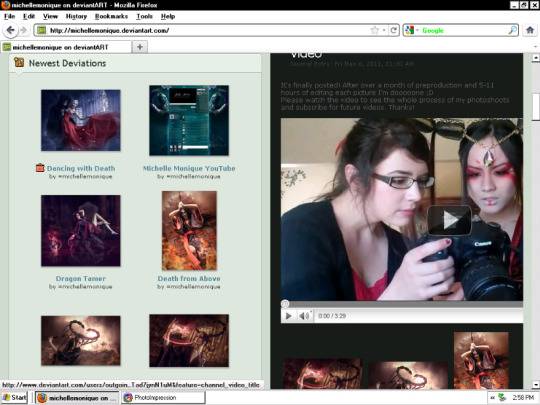Click the video progress seek bar
This screenshot has height=405, width=540.
[x=402, y=304]
